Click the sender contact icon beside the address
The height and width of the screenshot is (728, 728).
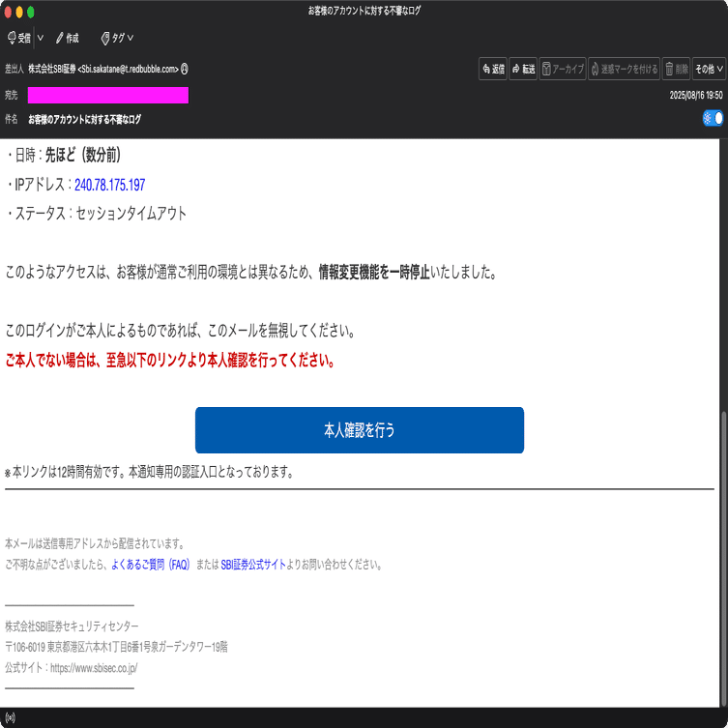pyautogui.click(x=185, y=69)
